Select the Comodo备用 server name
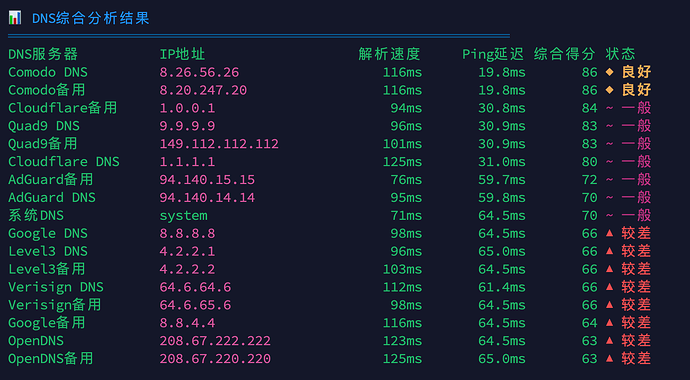Viewport: 690px width, 380px height. 47,90
